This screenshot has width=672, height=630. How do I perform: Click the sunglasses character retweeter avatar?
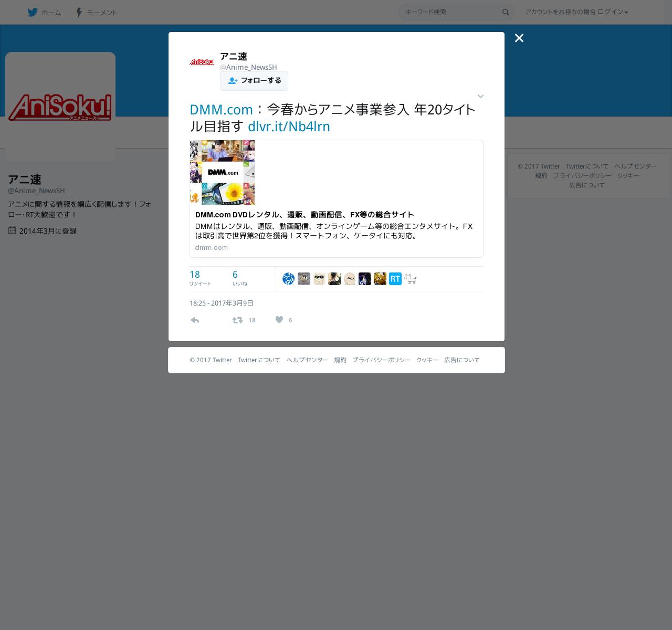pyautogui.click(x=319, y=279)
